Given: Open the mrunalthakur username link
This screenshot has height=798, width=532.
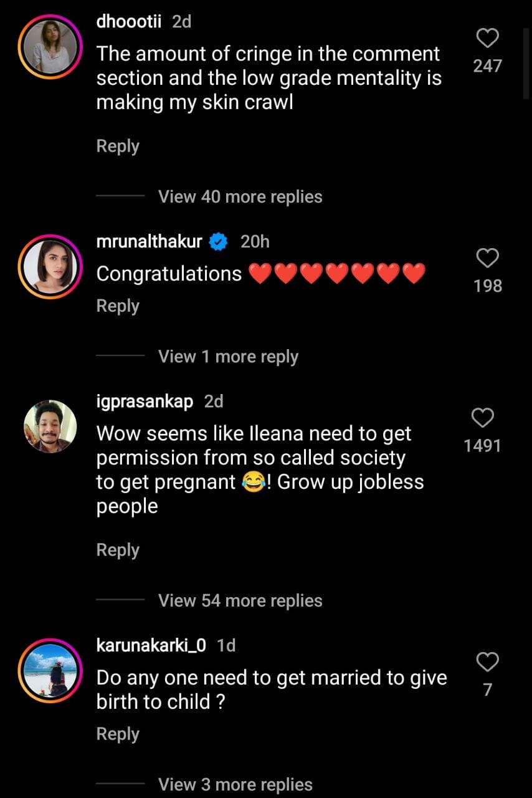Looking at the screenshot, I should point(150,241).
